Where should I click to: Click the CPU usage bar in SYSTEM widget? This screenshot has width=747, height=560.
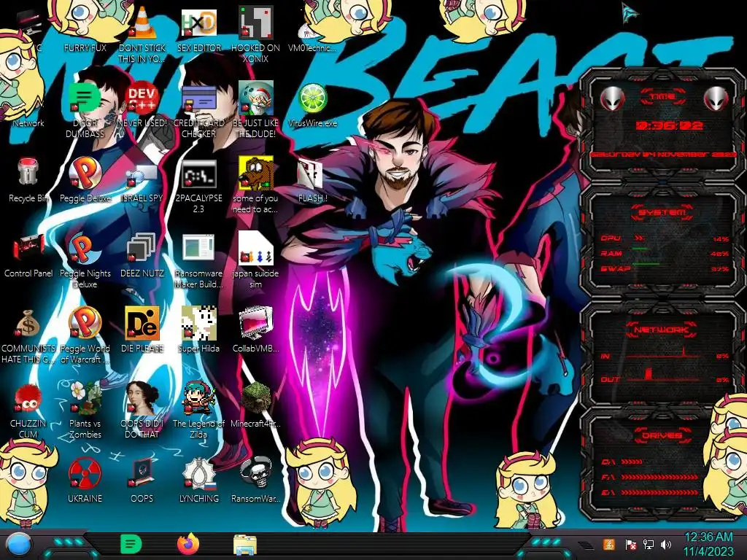[x=640, y=238]
